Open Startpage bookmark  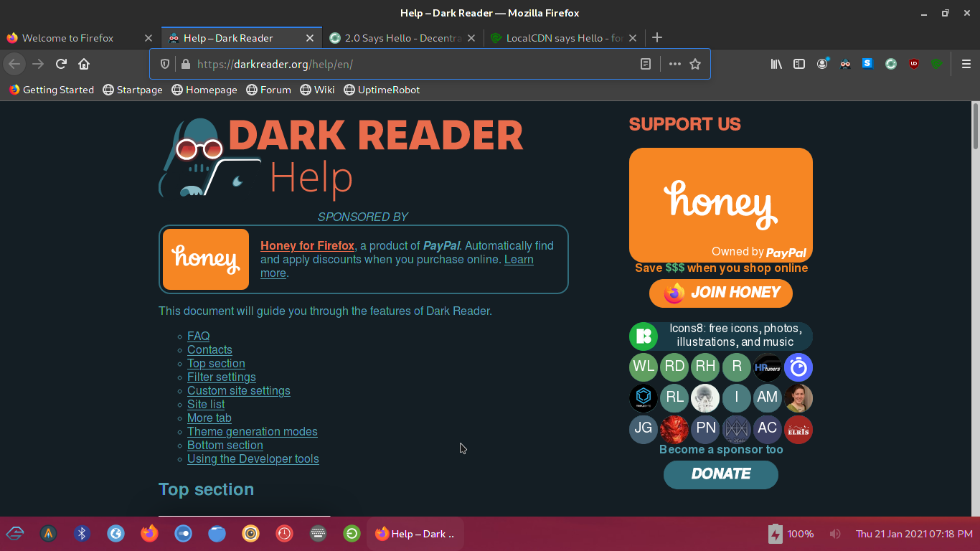point(133,90)
